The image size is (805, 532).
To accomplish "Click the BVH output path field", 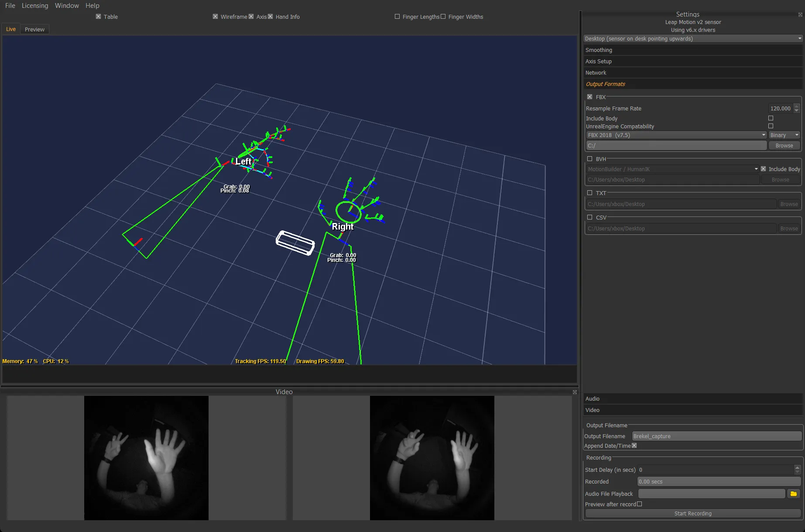I will coord(672,180).
